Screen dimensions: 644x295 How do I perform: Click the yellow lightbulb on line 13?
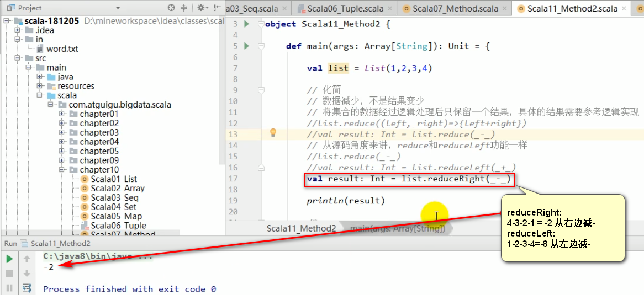(x=273, y=132)
